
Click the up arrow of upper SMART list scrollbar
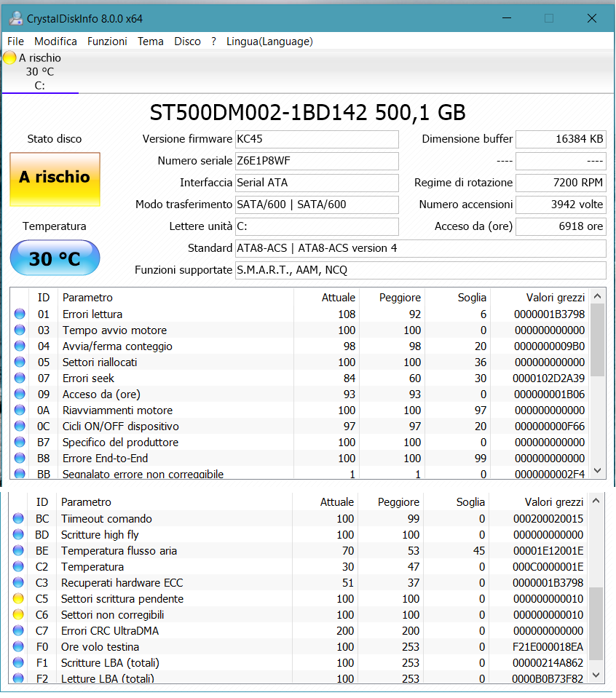[x=598, y=296]
